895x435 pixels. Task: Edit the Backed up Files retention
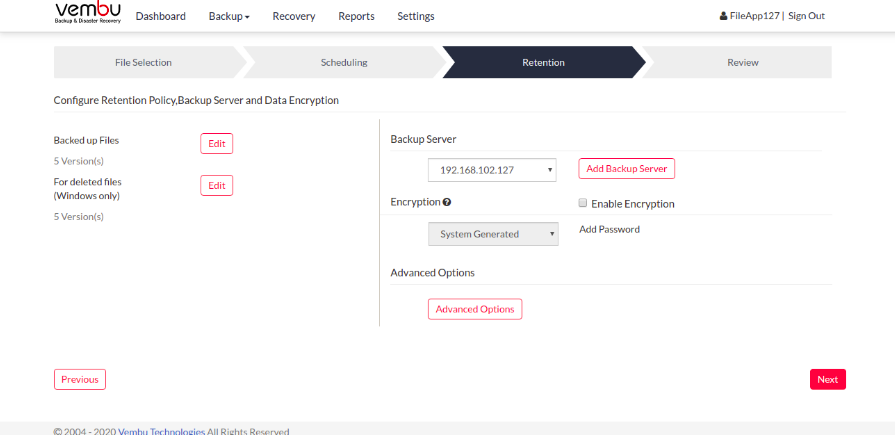click(216, 144)
